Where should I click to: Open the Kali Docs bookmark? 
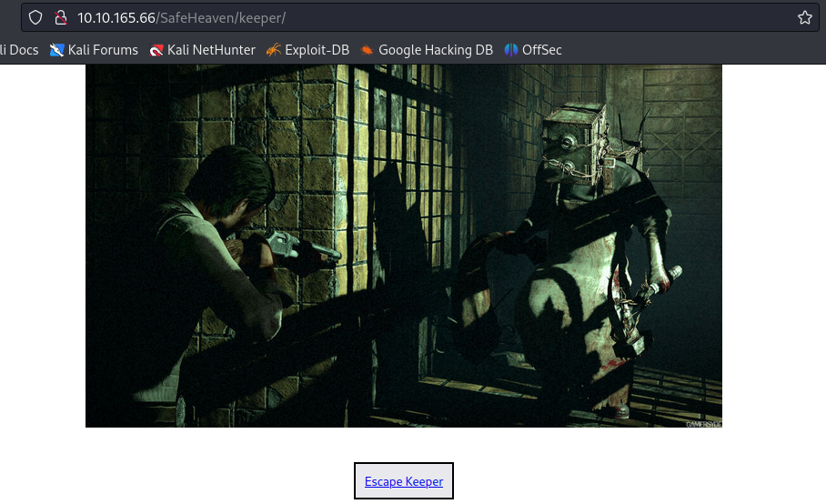coord(18,50)
